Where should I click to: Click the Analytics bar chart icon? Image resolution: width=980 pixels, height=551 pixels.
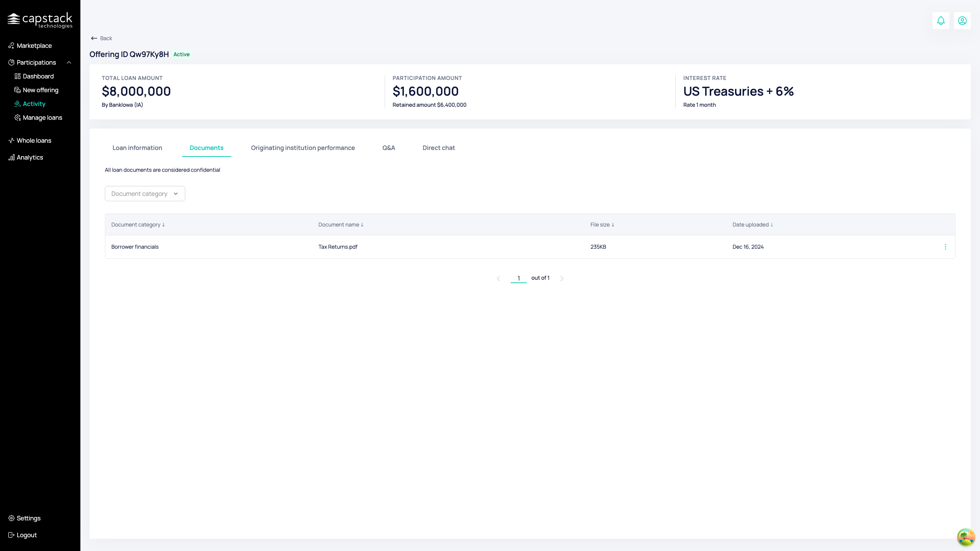(x=11, y=157)
